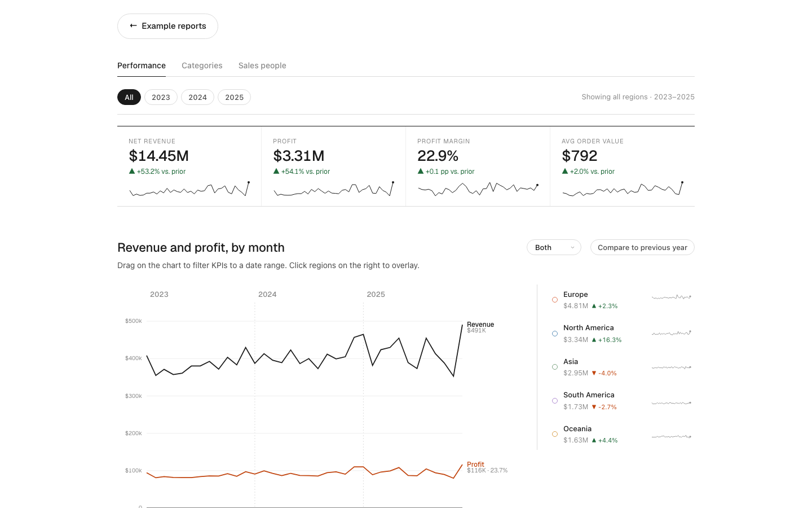Click the North America region label
812x508 pixels.
(x=589, y=327)
